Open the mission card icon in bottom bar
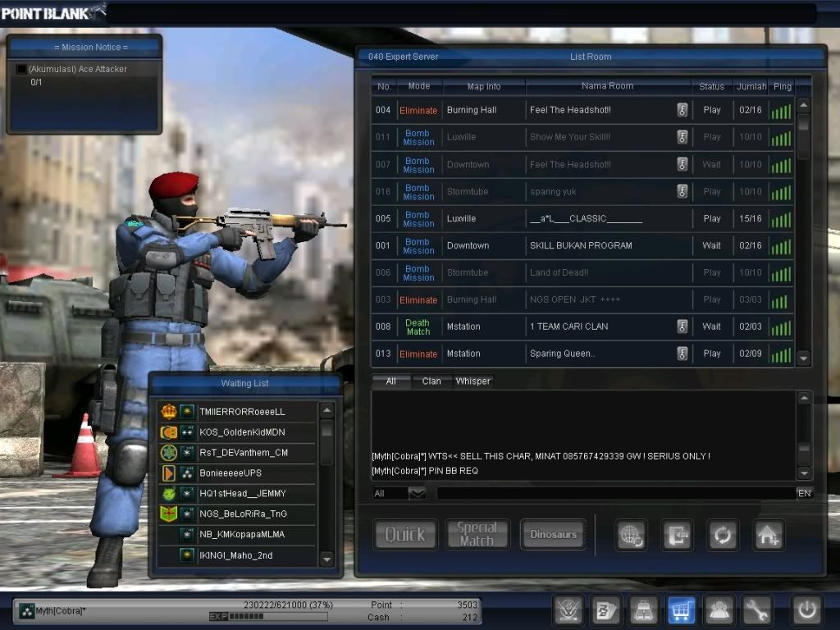 tap(605, 609)
